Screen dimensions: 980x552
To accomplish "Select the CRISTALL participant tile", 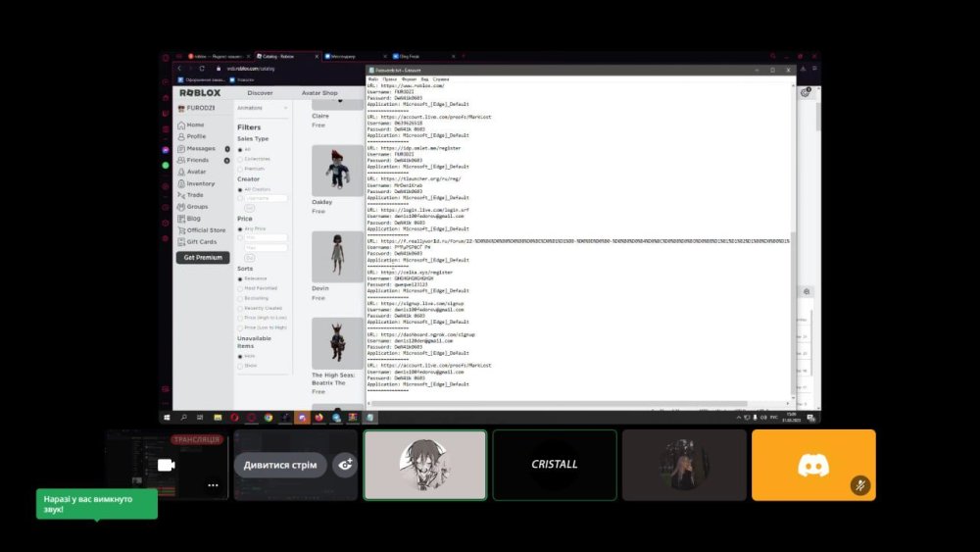I will pyautogui.click(x=555, y=465).
